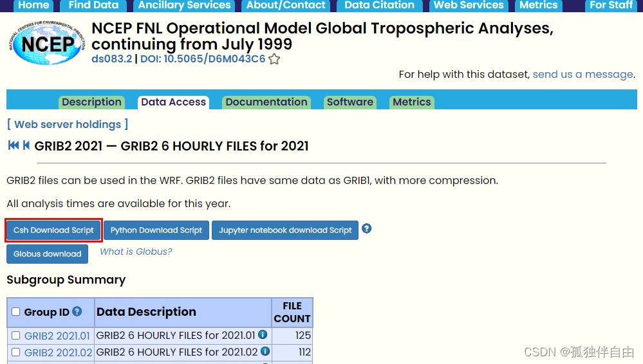This screenshot has width=643, height=364.
Task: Select the Data Access tab
Action: pyautogui.click(x=174, y=102)
